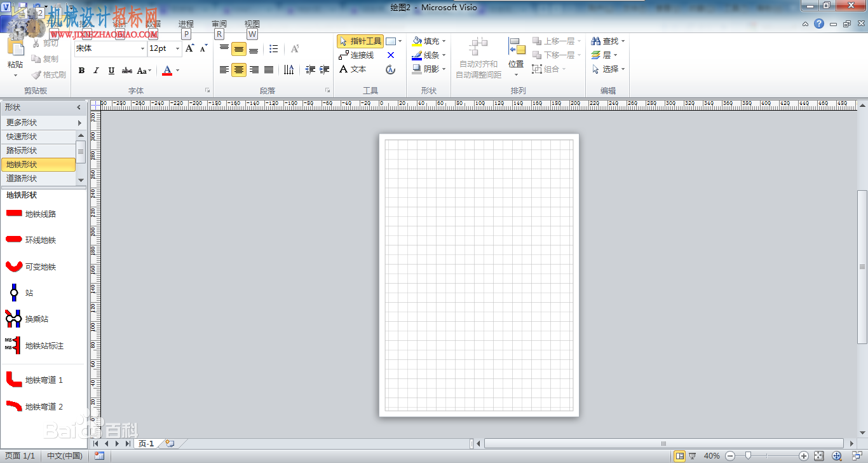Viewport: 868px width, 463px height.
Task: Open the pan and zoom window icon
Action: coord(837,455)
